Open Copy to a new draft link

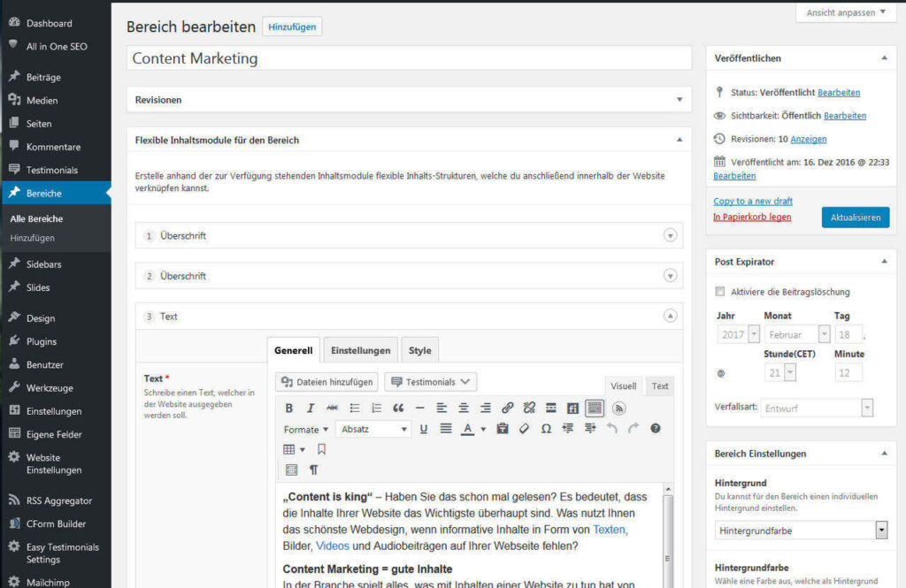pos(752,201)
